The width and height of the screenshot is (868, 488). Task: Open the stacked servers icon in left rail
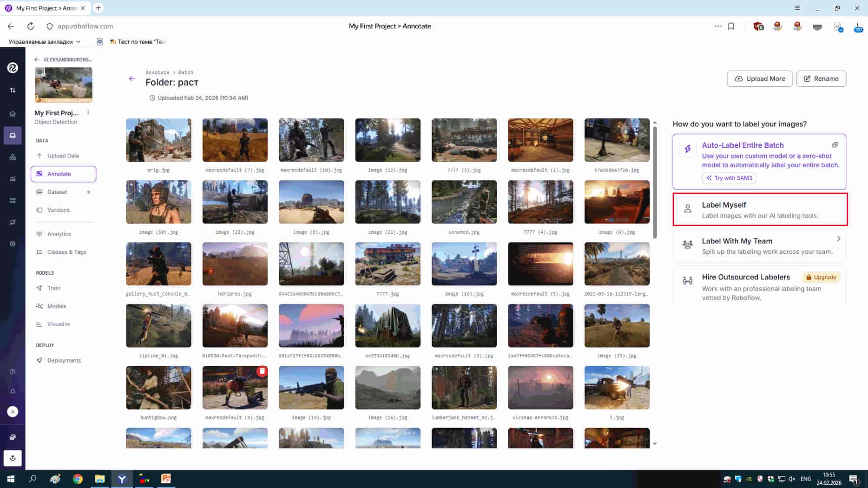[13, 200]
